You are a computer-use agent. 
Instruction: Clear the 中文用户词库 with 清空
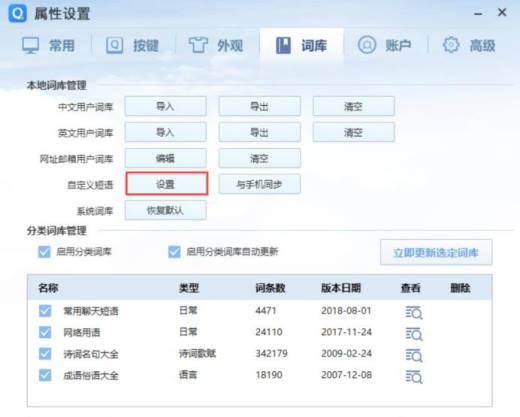point(354,106)
